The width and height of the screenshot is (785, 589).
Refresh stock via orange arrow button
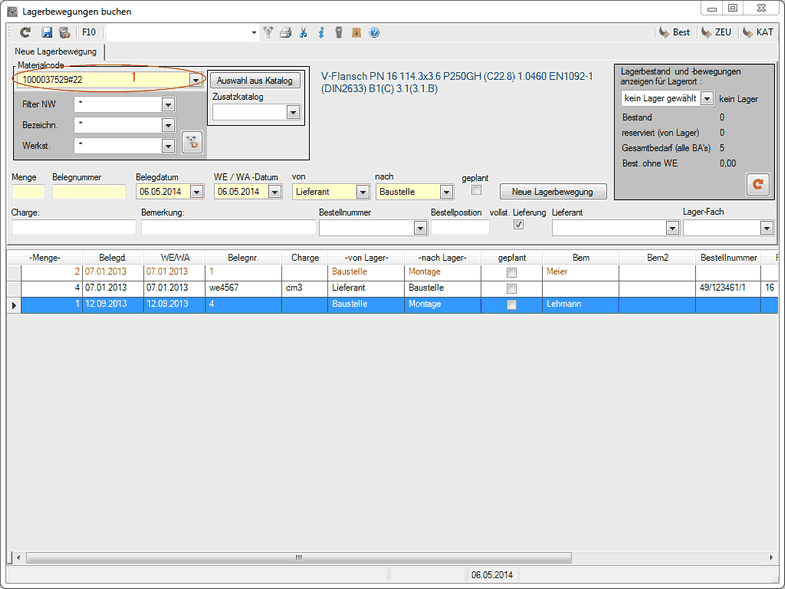pos(757,184)
